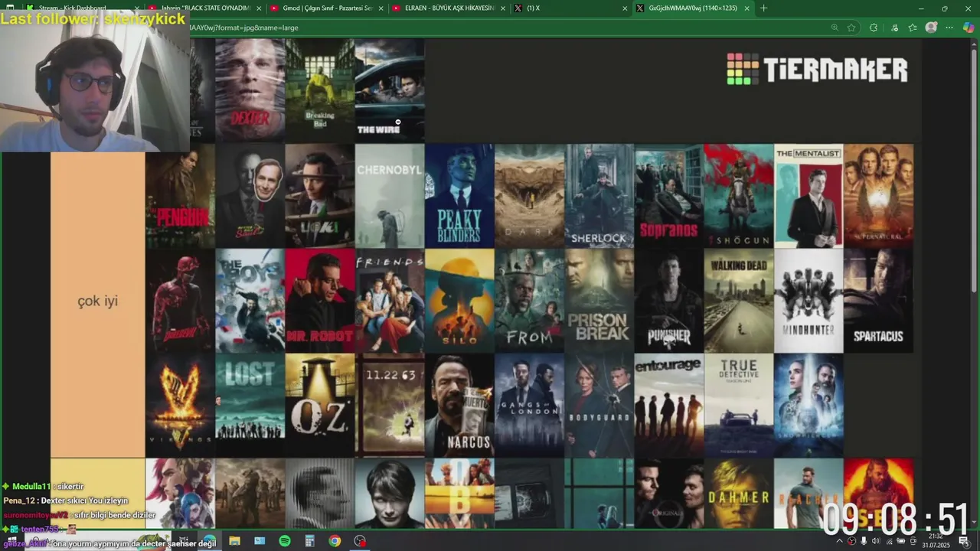This screenshot has height=551, width=980.
Task: Select the Narcos poster
Action: point(459,406)
